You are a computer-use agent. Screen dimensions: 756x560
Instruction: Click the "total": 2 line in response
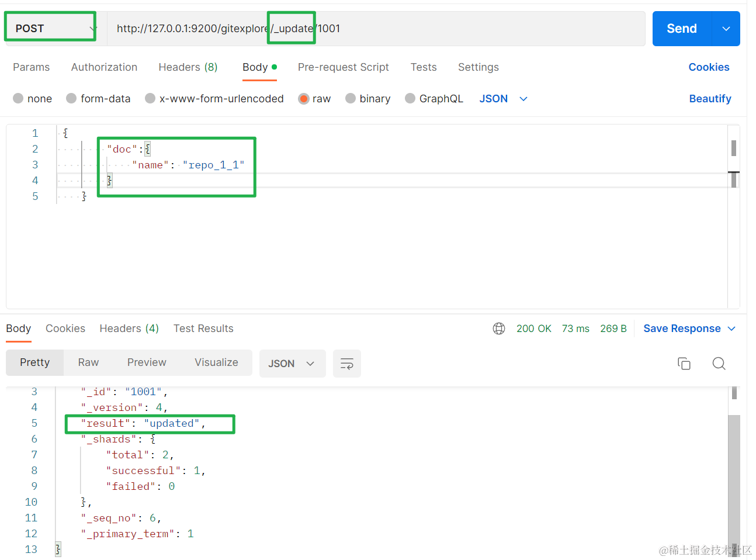pos(140,455)
